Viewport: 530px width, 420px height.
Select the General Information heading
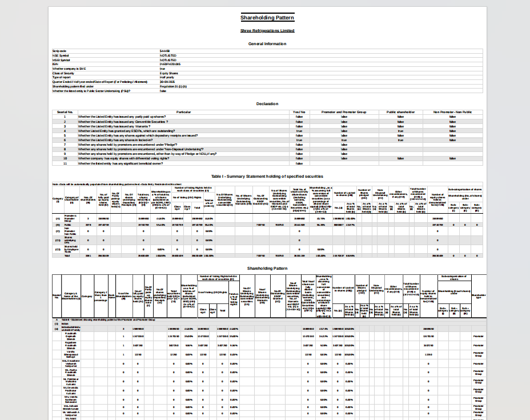coord(267,44)
